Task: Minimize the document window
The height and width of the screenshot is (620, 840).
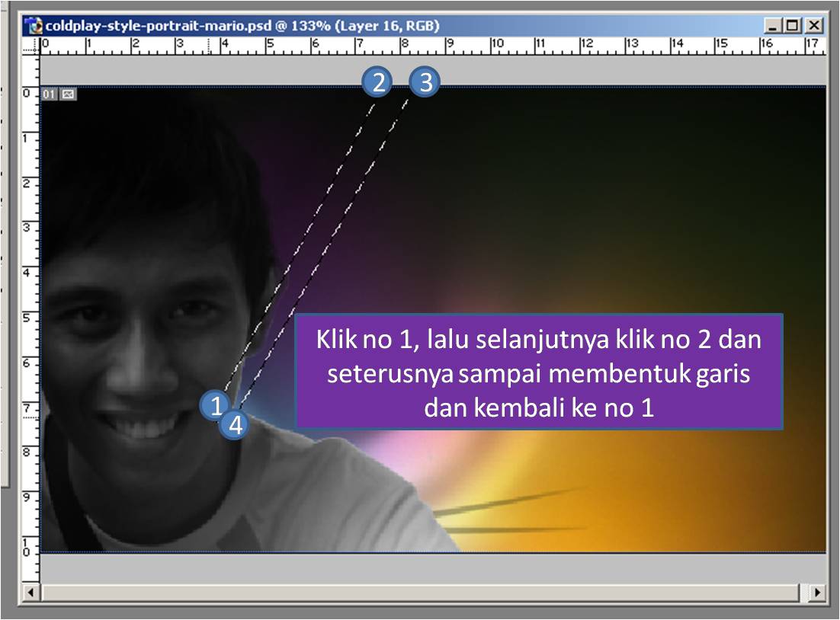Action: click(x=774, y=26)
